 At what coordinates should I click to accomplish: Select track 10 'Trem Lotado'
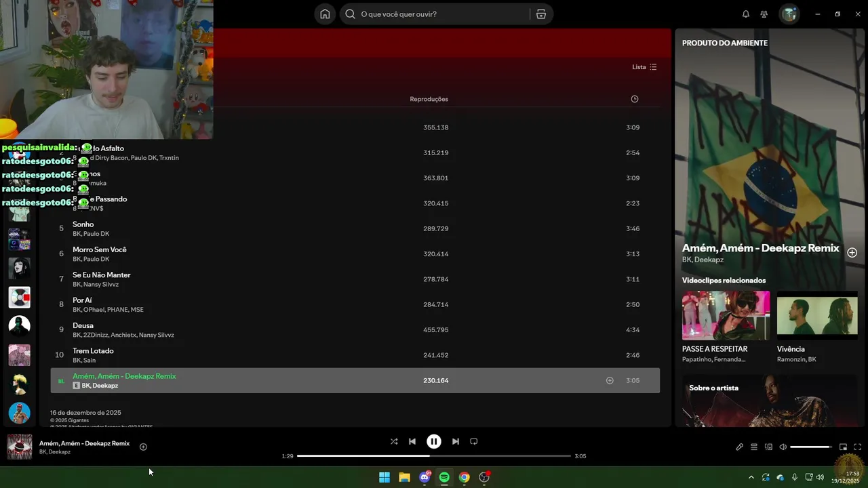point(355,355)
